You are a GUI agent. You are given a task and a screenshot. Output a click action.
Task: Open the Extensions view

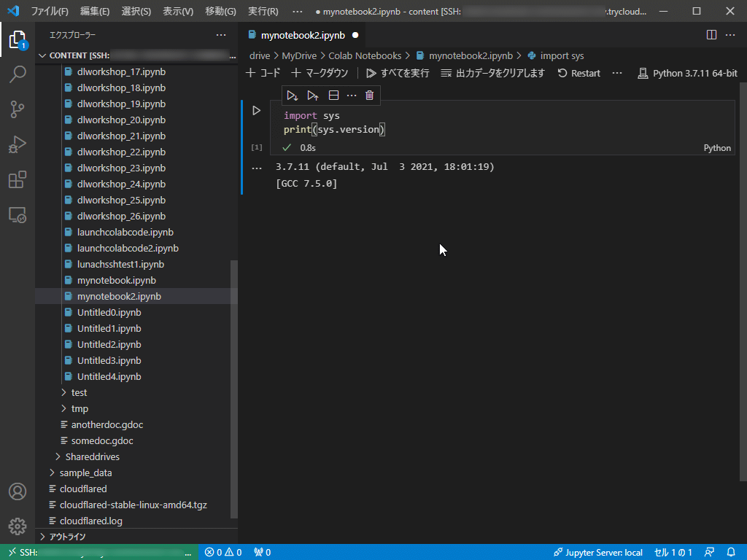pos(18,180)
